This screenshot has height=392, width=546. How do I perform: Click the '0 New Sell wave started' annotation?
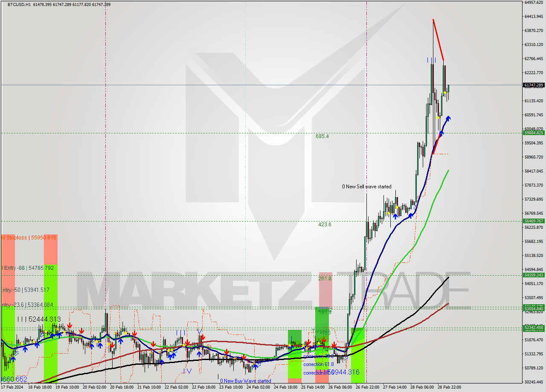pyautogui.click(x=367, y=187)
